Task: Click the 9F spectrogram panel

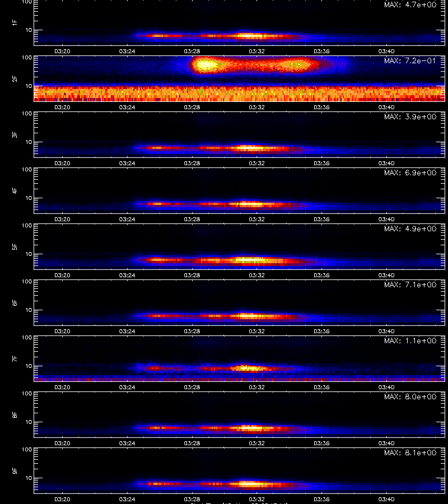Action: [240, 470]
